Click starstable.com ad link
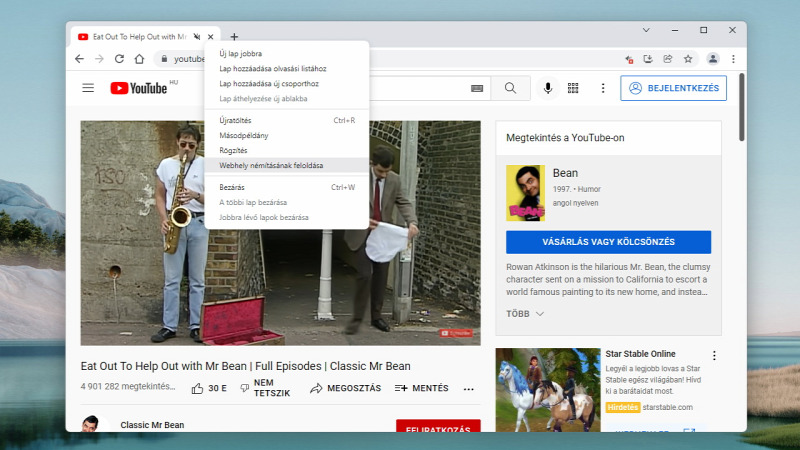The width and height of the screenshot is (800, 450). 667,407
